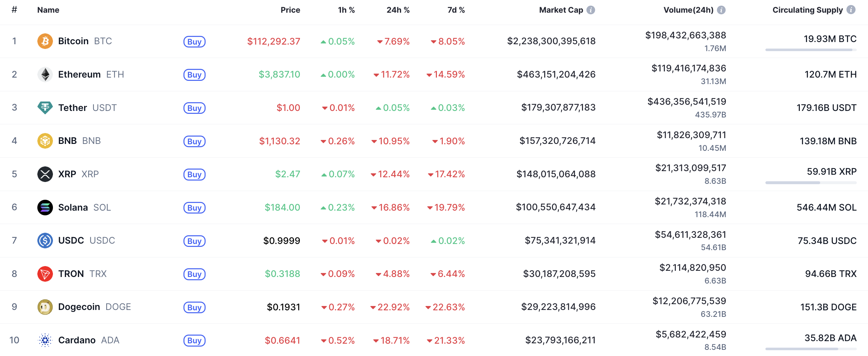The height and width of the screenshot is (356, 868).
Task: Click Cardano's market cap value
Action: pyautogui.click(x=560, y=340)
